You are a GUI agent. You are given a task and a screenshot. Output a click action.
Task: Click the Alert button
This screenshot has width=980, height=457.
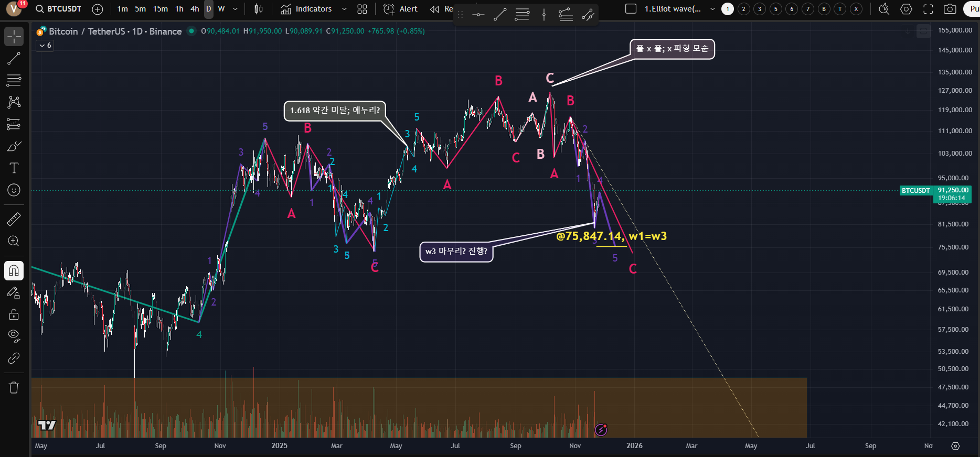click(x=401, y=9)
